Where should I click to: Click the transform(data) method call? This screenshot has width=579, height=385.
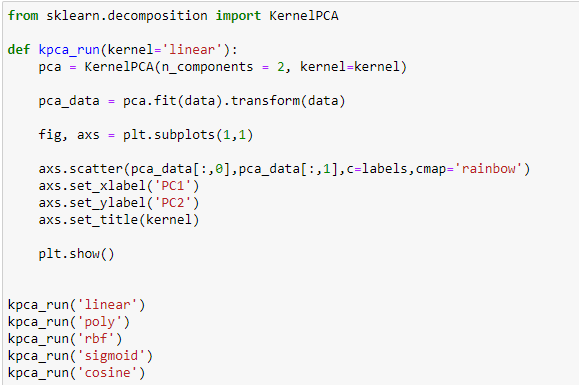pos(288,101)
